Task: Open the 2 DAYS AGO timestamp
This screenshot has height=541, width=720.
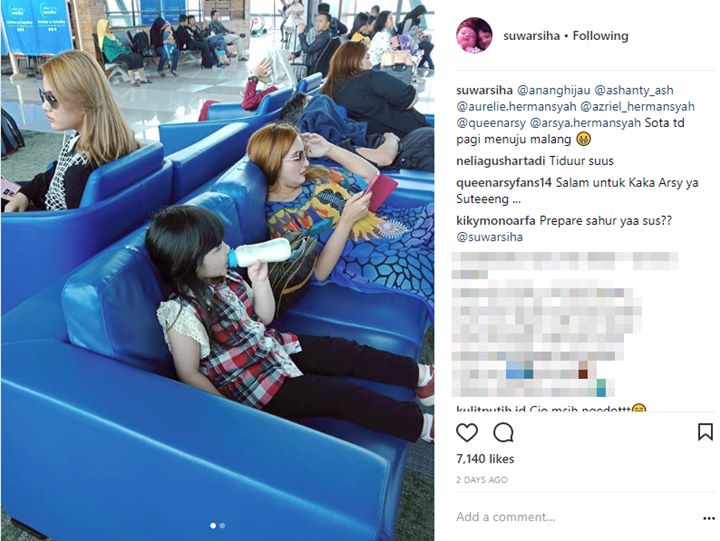Action: click(x=482, y=480)
